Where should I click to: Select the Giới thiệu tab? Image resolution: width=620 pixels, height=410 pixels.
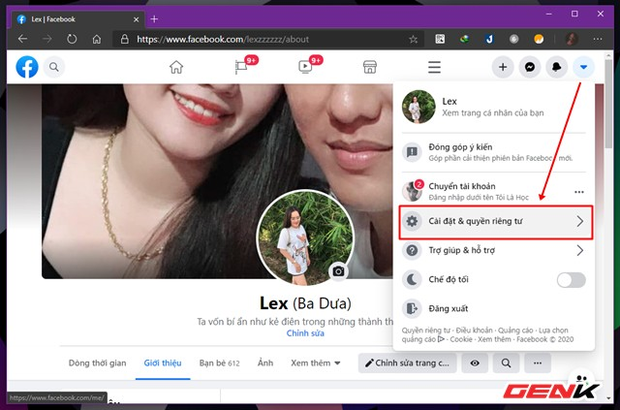click(x=163, y=363)
